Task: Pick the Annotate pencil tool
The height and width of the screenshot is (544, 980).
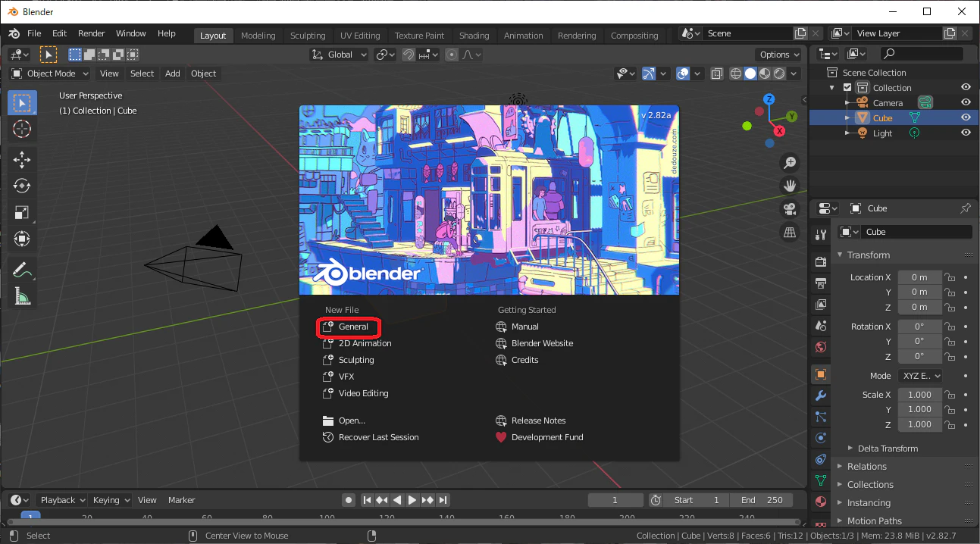Action: pos(22,269)
